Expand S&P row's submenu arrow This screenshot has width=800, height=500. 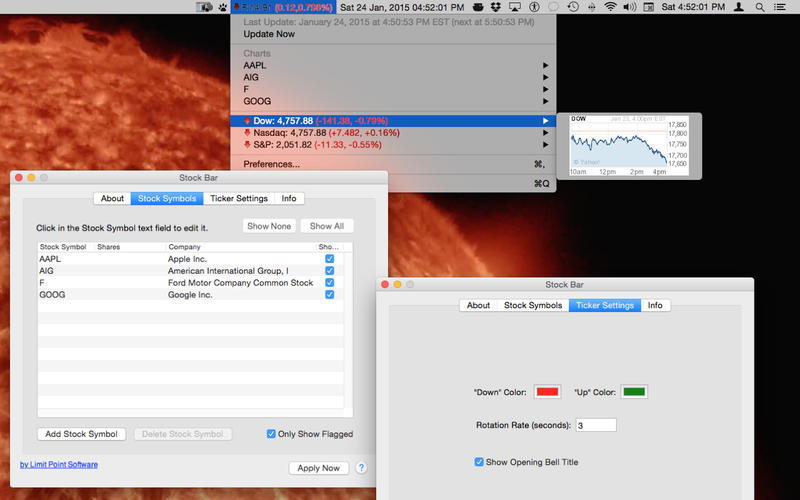tap(545, 145)
